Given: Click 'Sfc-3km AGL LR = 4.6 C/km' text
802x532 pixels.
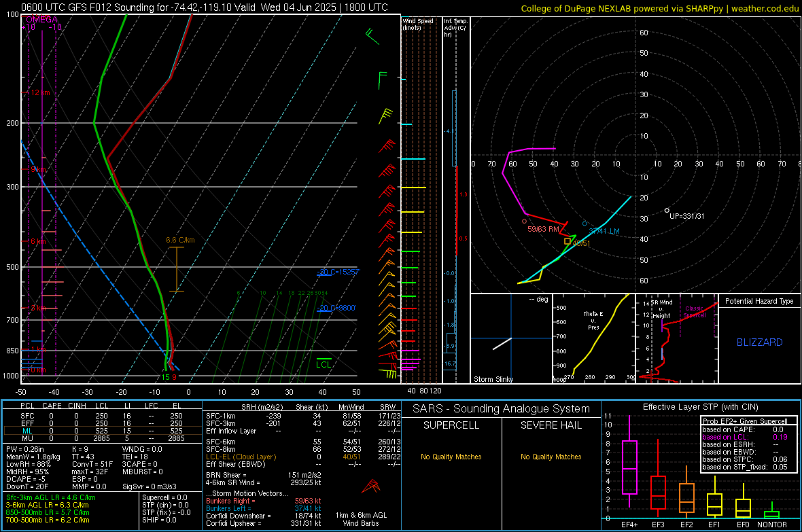Looking at the screenshot, I should (51, 497).
